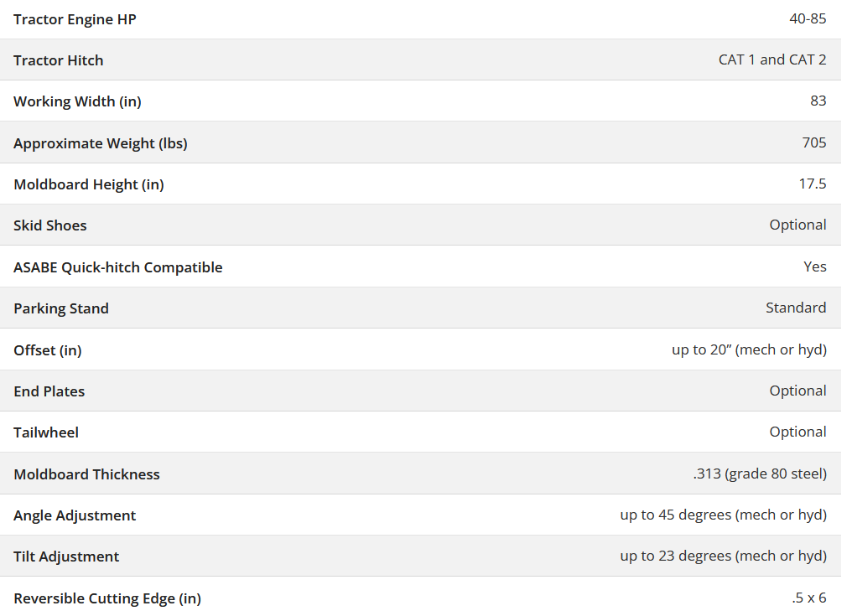Image resolution: width=852 pixels, height=616 pixels.
Task: Click the Moldboard Height (in) label
Action: tap(89, 184)
